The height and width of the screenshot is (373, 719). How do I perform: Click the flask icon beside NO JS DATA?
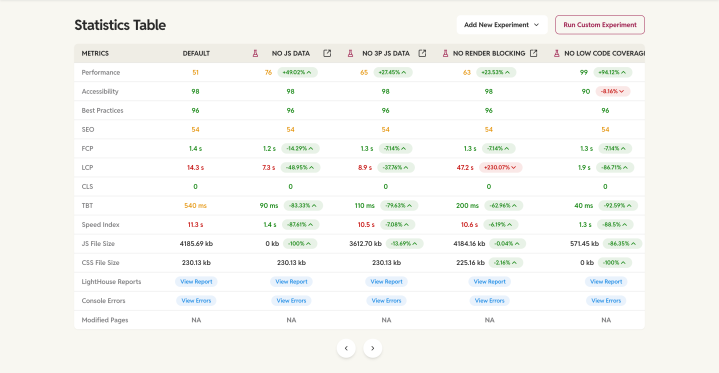click(255, 53)
